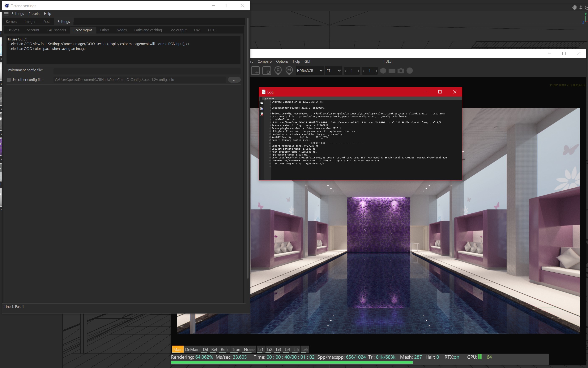
Task: Enable the Use other config file checkbox
Action: [9, 80]
